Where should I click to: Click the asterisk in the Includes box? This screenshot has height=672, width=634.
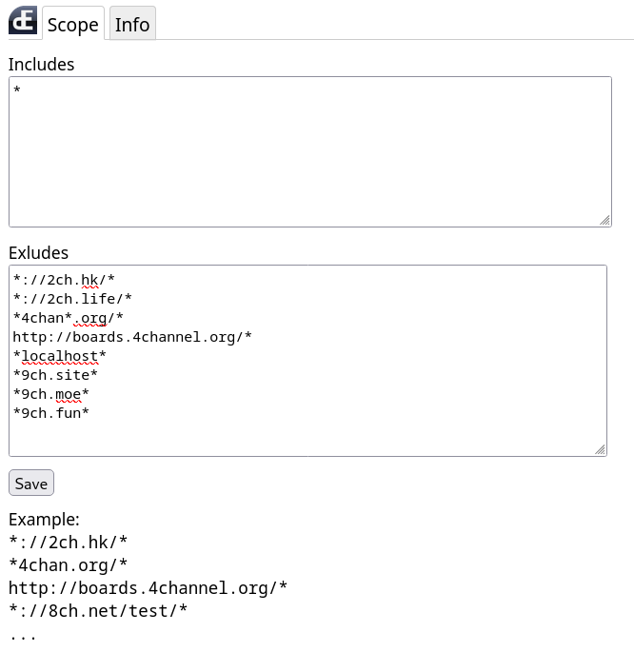(x=17, y=90)
